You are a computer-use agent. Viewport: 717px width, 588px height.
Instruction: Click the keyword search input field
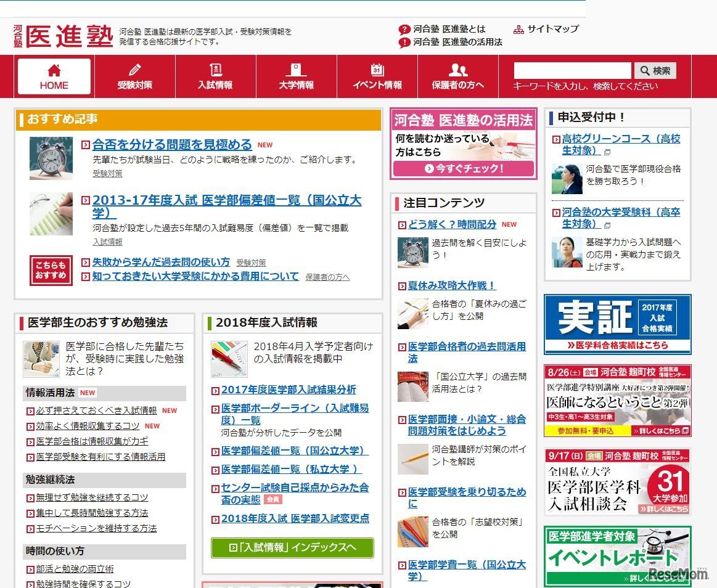(x=572, y=70)
